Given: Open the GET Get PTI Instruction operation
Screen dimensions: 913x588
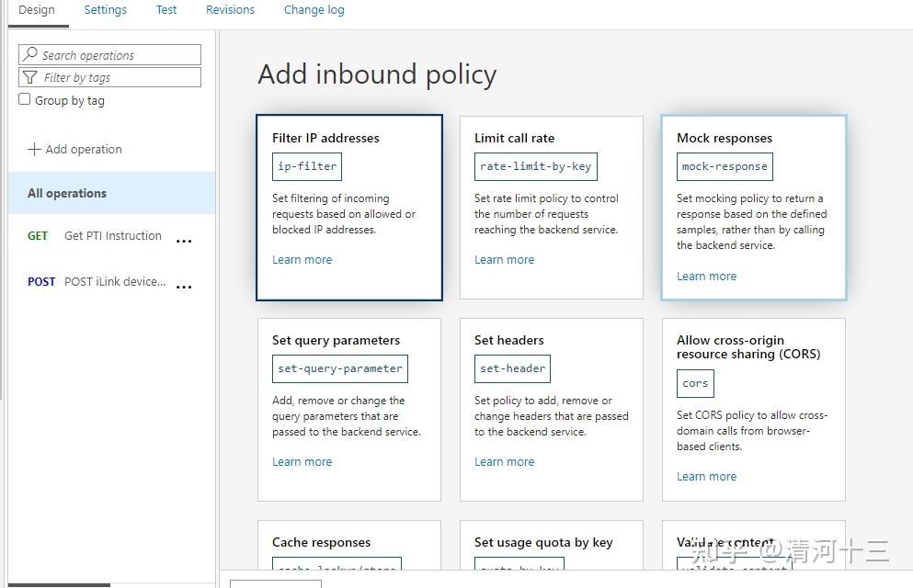Looking at the screenshot, I should [112, 236].
